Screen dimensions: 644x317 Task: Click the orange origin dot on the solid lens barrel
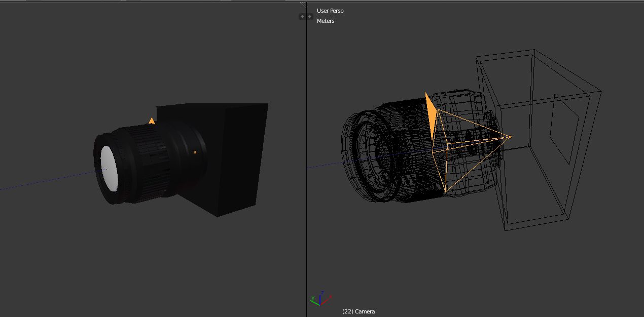coord(195,152)
